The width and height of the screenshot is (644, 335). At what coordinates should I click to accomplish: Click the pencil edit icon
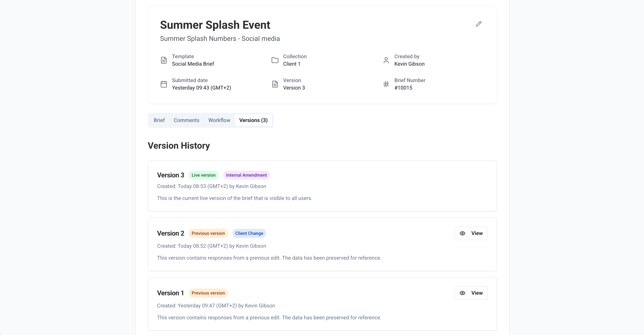click(x=479, y=24)
